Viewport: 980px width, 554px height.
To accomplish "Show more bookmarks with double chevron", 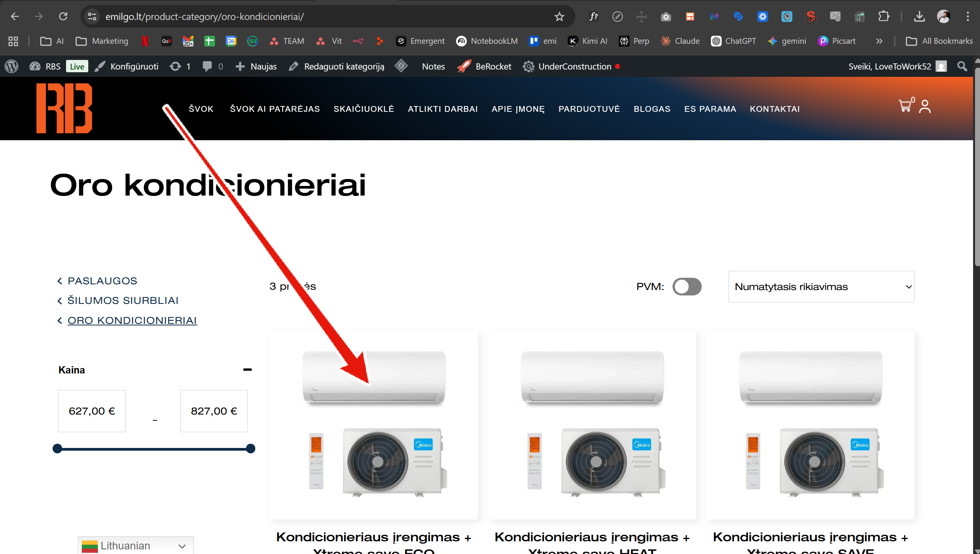I will [x=879, y=41].
